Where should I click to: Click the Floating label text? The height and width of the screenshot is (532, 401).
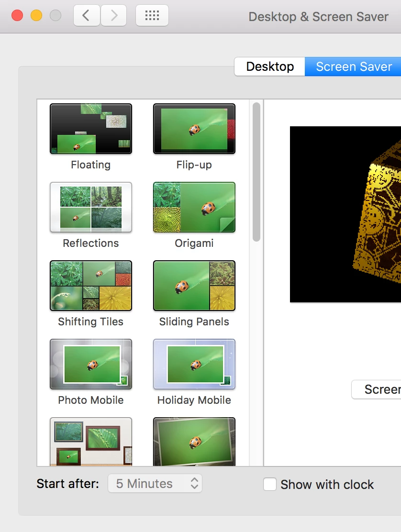click(x=91, y=165)
